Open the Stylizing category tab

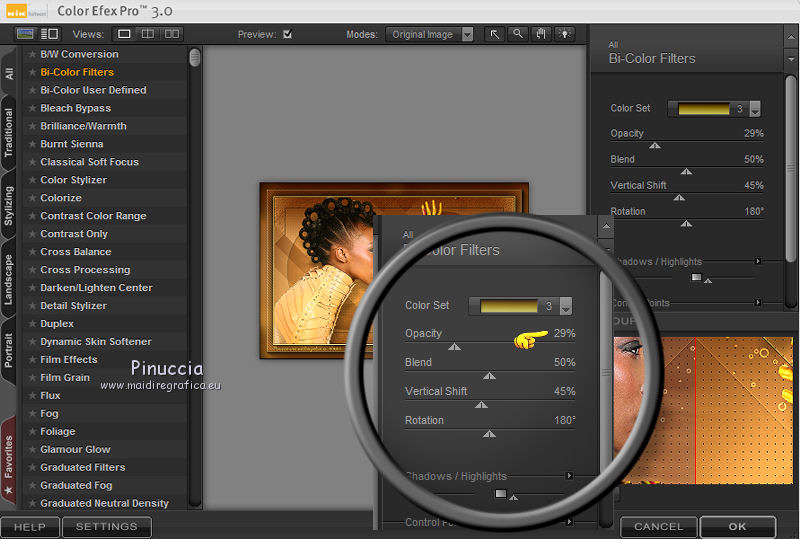(9, 206)
